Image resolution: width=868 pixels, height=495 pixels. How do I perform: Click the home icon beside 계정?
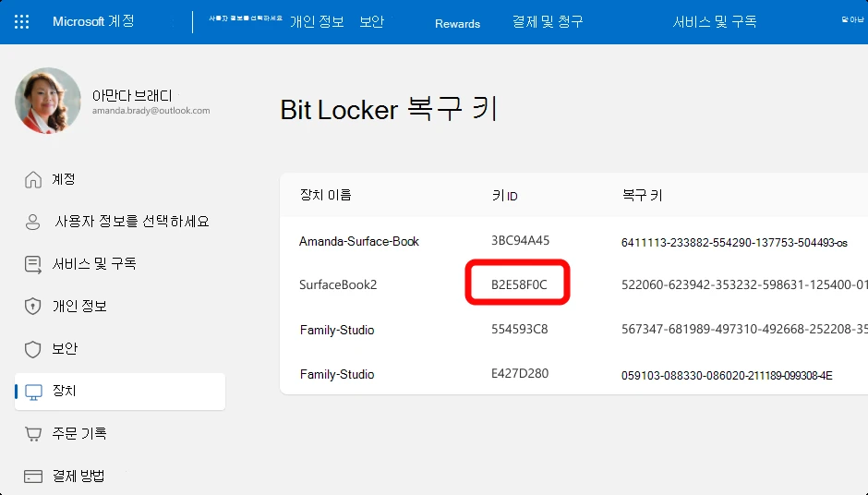(33, 179)
